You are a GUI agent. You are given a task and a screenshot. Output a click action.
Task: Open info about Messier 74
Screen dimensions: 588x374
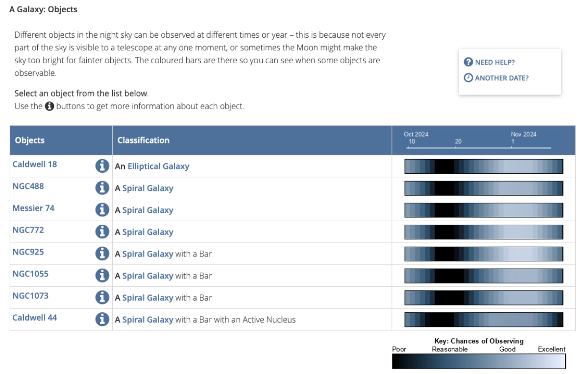tap(102, 210)
